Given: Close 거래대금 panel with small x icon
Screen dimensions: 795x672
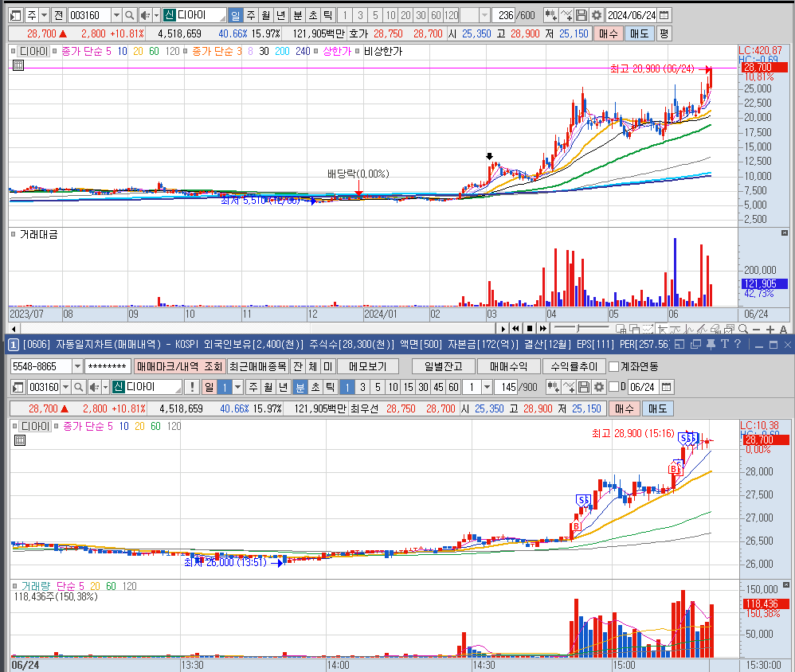Looking at the screenshot, I should [785, 232].
